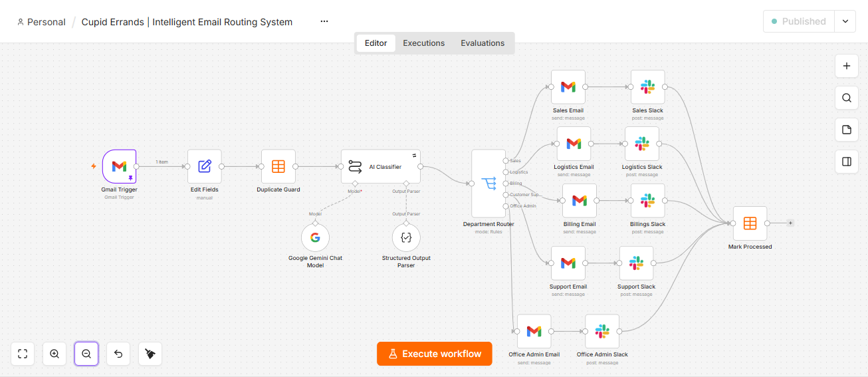Open the Sales Email Gmail node
The height and width of the screenshot is (377, 868).
point(568,87)
